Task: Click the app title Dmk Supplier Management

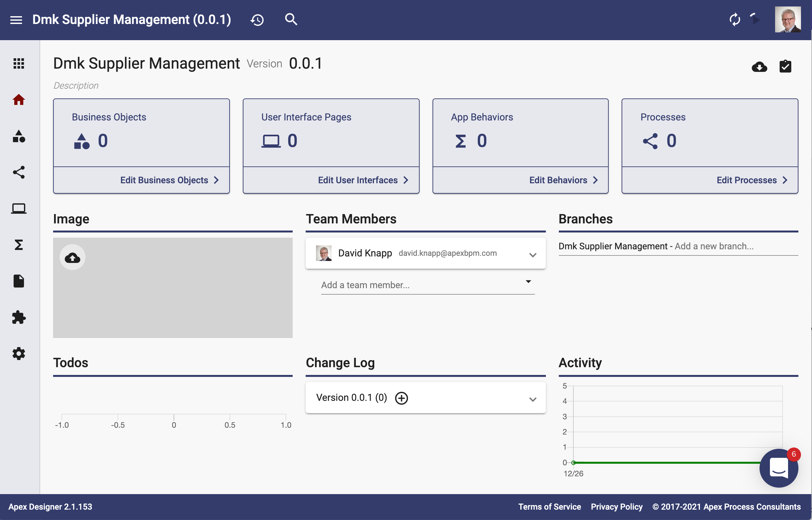Action: pyautogui.click(x=147, y=63)
